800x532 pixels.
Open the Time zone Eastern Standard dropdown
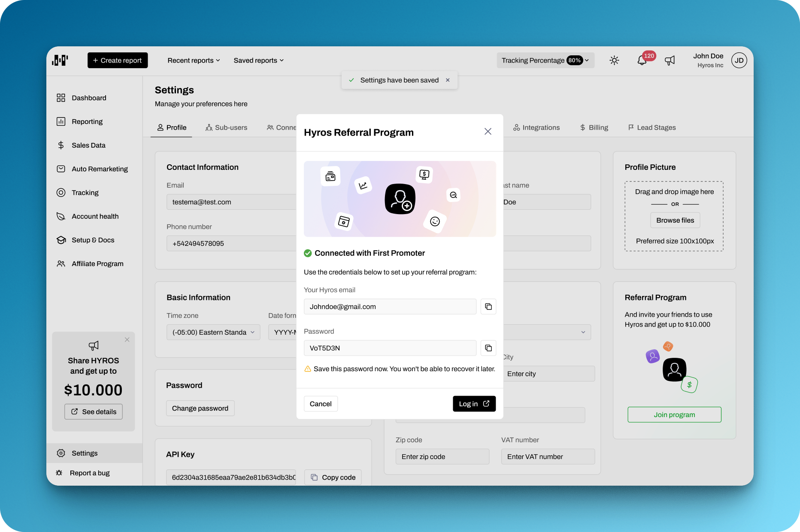pos(213,332)
